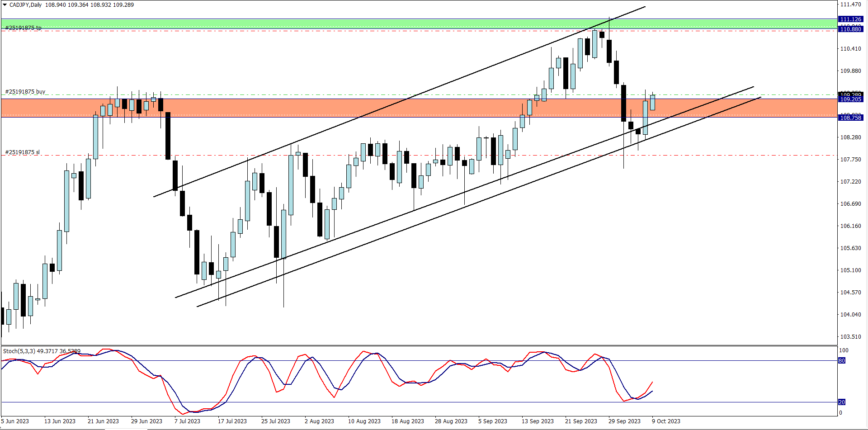The height and width of the screenshot is (430, 868).
Task: Click the Stochastic 80 level tag
Action: [x=842, y=361]
